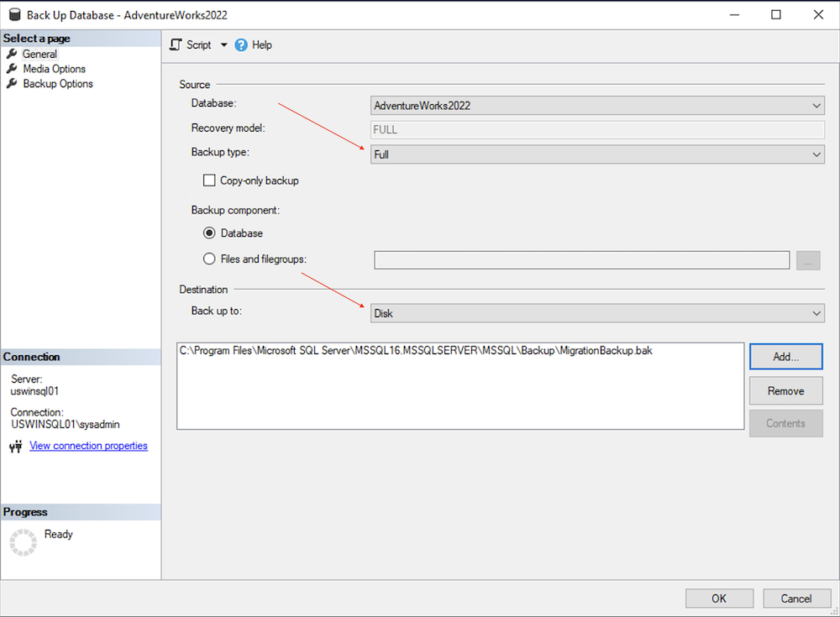Open the Back up to dropdown
The width and height of the screenshot is (840, 617).
tap(816, 312)
